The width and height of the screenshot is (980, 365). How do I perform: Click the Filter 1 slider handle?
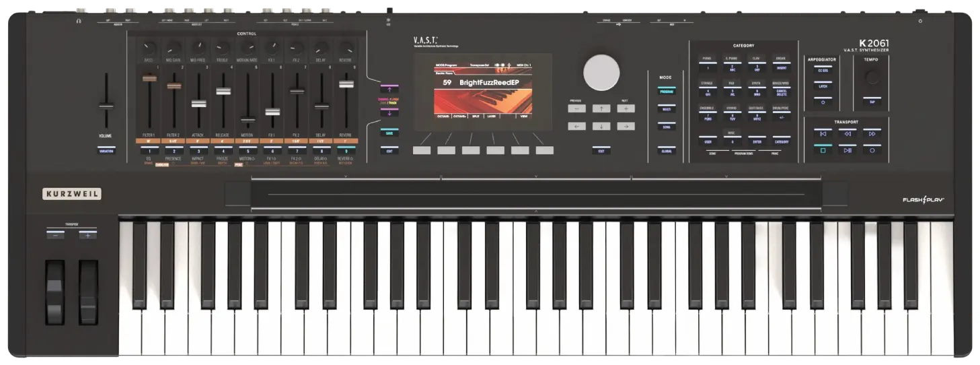pyautogui.click(x=149, y=79)
